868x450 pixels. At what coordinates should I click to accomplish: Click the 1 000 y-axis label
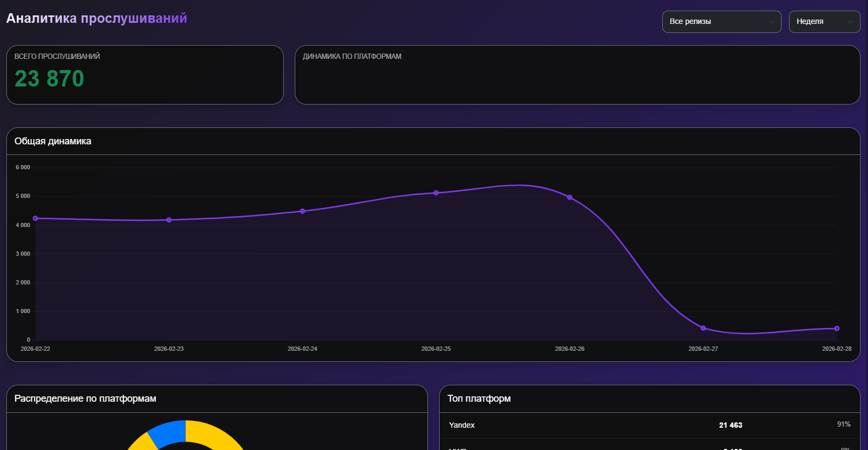click(x=23, y=311)
